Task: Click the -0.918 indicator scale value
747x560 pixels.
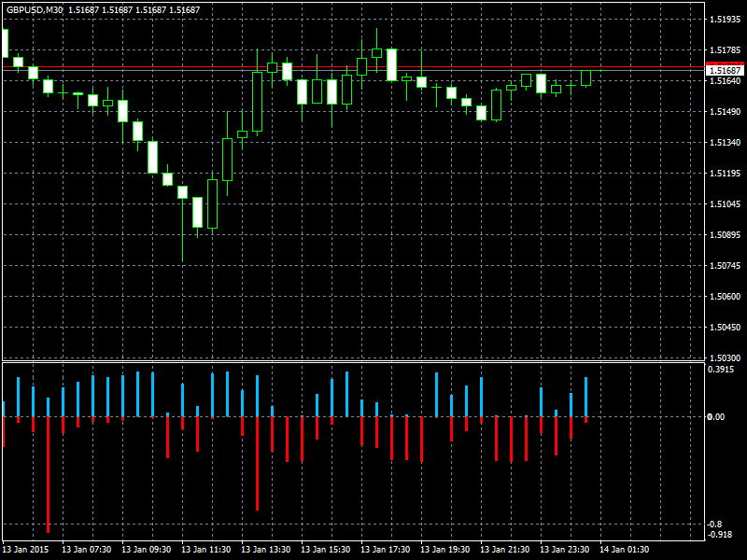Action: pos(721,534)
